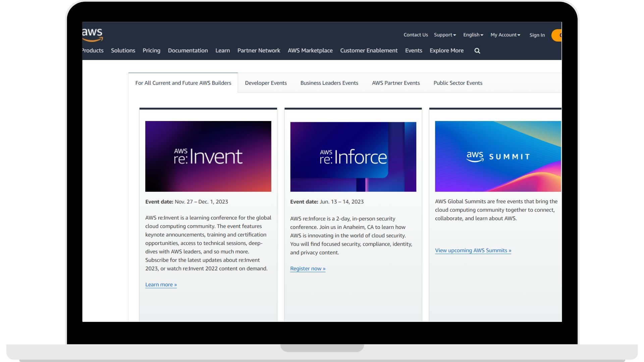Viewport: 644px width, 362px height.
Task: Expand the Support dropdown
Action: [444, 35]
